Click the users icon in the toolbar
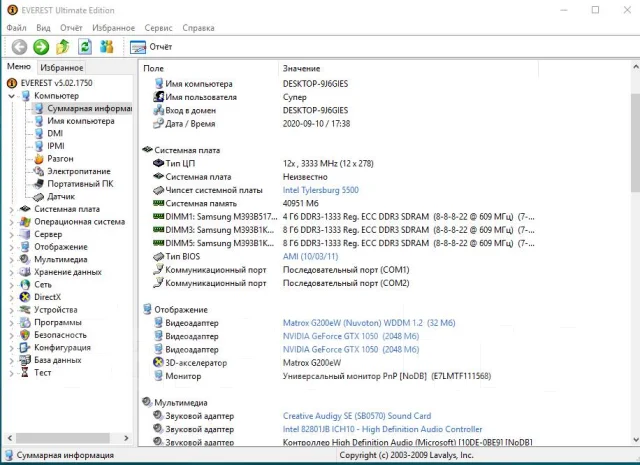 coord(107,47)
